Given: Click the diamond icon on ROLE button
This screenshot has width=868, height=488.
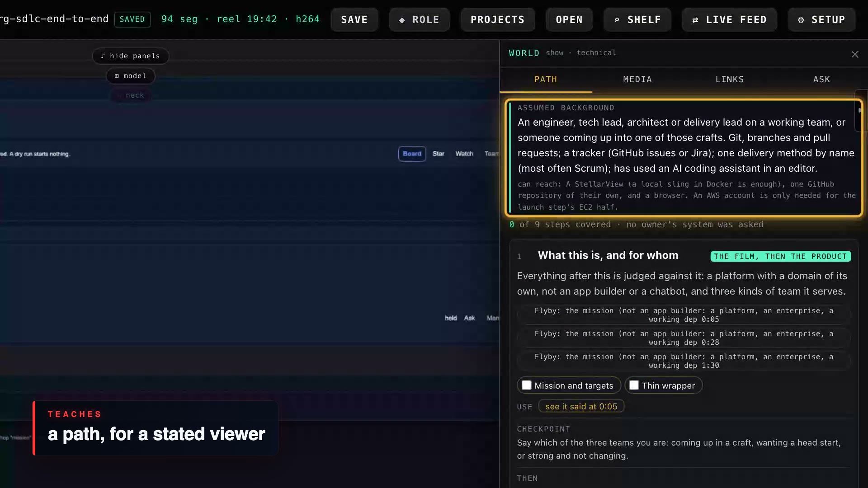Looking at the screenshot, I should [402, 20].
